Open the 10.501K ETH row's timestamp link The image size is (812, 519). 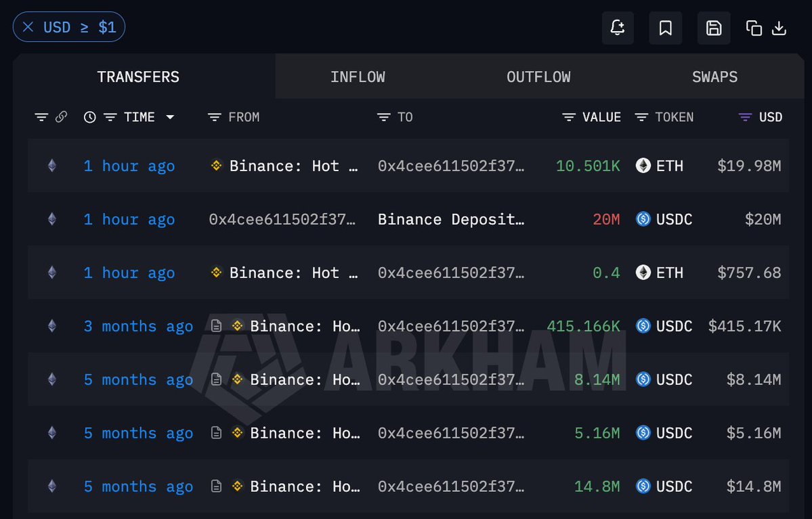click(129, 166)
